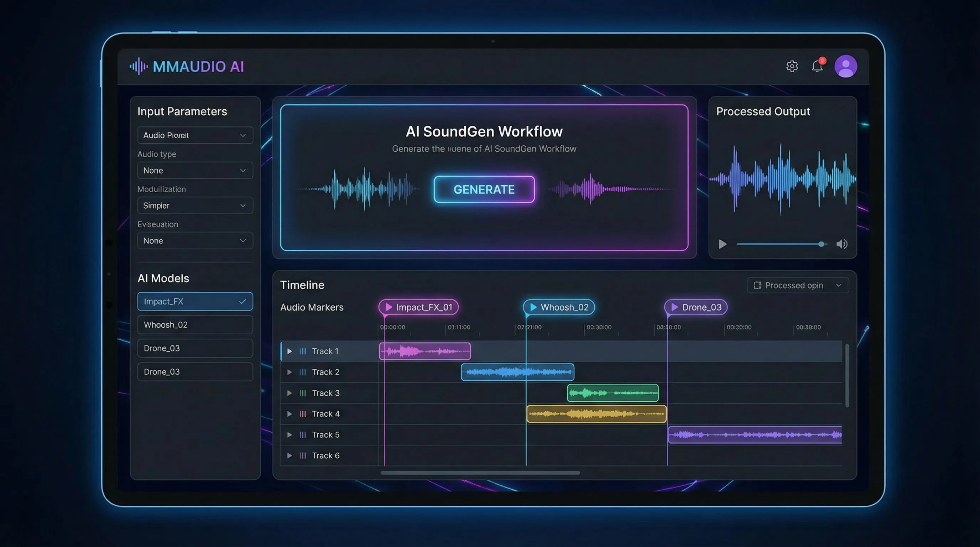The height and width of the screenshot is (547, 980).
Task: Click the Track 2 bars icon
Action: pos(303,372)
